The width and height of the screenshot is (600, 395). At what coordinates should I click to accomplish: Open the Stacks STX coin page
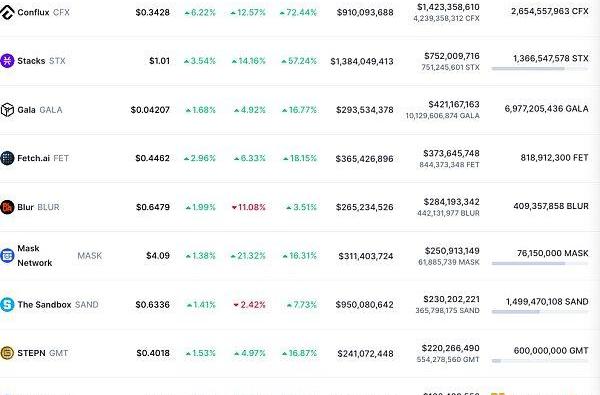pyautogui.click(x=41, y=61)
